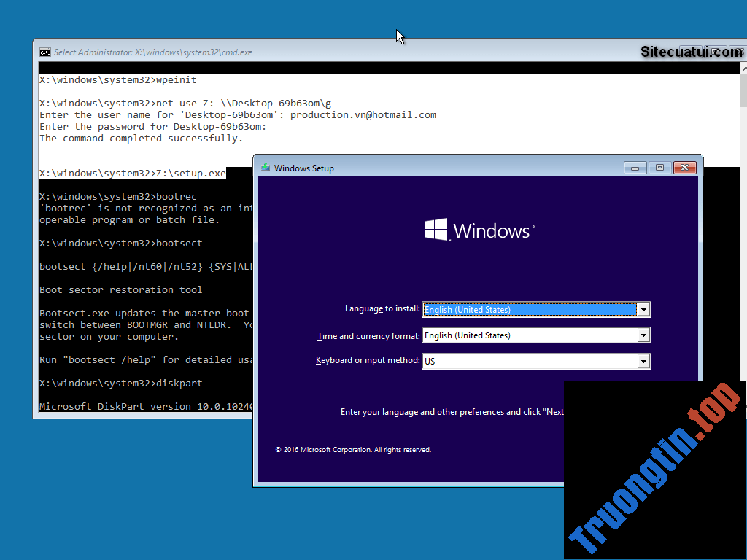Minimize the Windows Setup window
Viewport: 747px width, 560px height.
pos(635,168)
